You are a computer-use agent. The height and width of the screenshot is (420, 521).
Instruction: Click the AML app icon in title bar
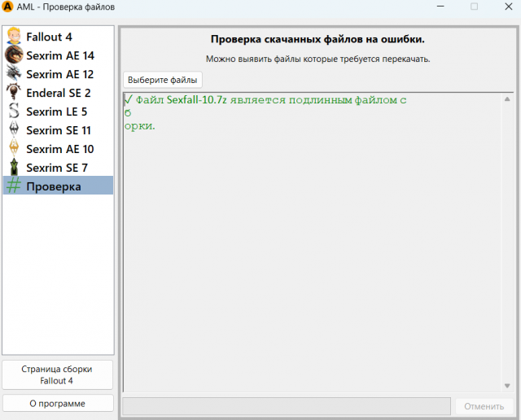(x=8, y=7)
